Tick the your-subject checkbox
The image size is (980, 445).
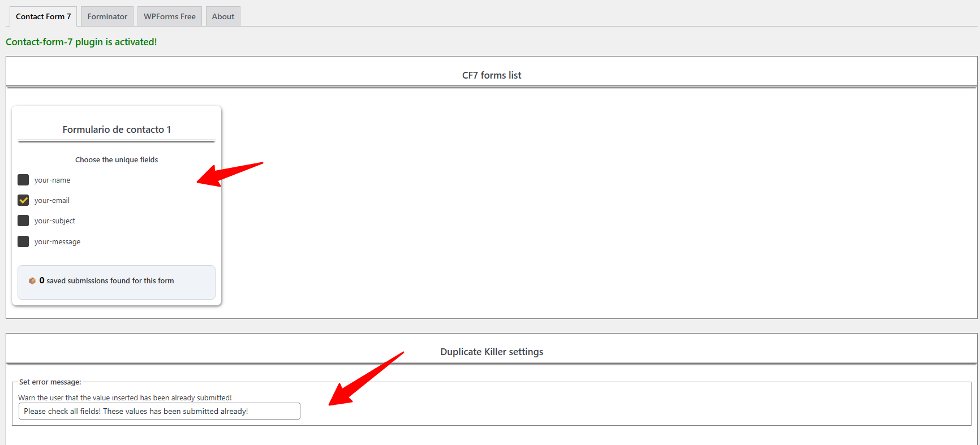click(23, 221)
